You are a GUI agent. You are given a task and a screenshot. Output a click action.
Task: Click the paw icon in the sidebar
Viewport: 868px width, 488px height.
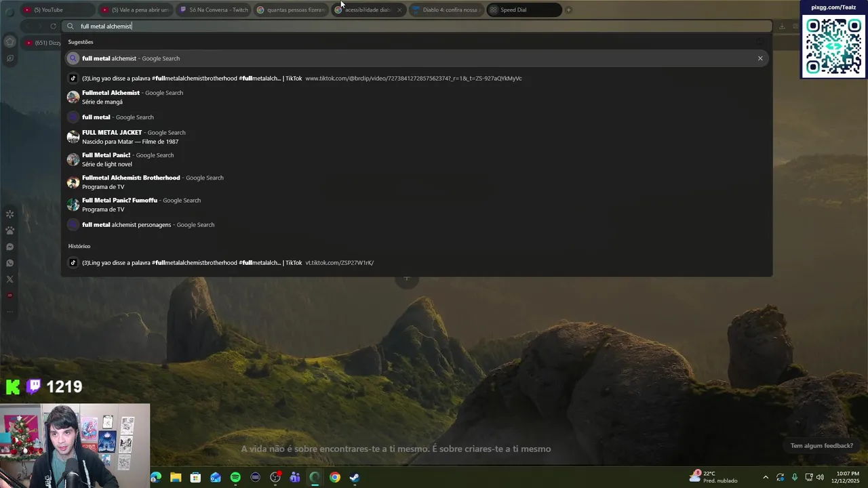tap(9, 230)
